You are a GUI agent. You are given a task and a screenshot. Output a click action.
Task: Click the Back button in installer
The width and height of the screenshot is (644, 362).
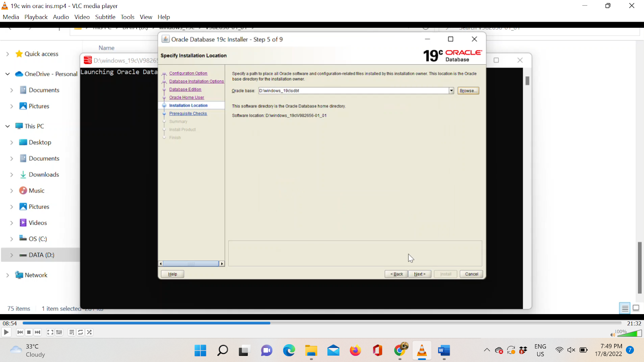tap(396, 274)
